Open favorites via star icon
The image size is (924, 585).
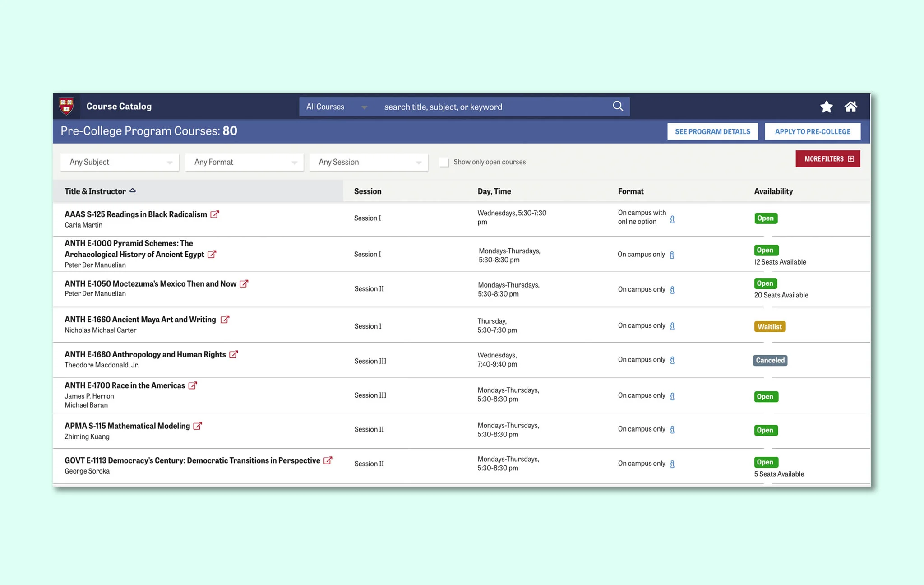pos(826,107)
